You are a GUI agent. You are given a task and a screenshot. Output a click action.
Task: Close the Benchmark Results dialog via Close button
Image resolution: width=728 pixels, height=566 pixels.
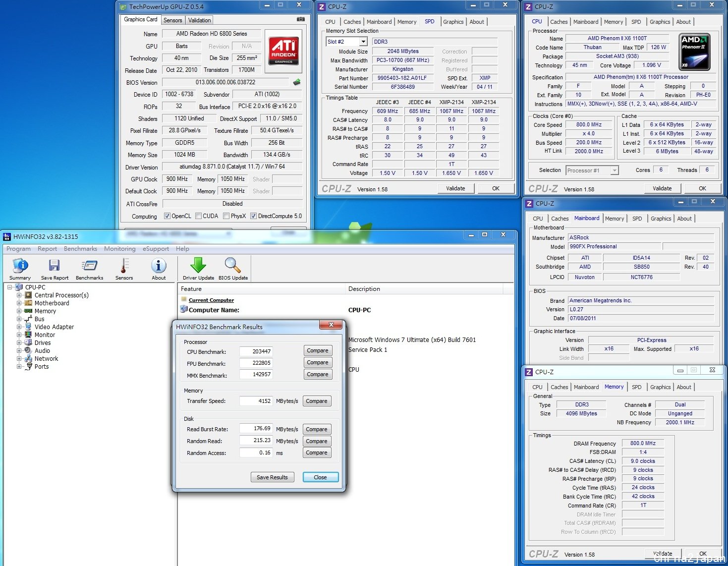tap(320, 477)
